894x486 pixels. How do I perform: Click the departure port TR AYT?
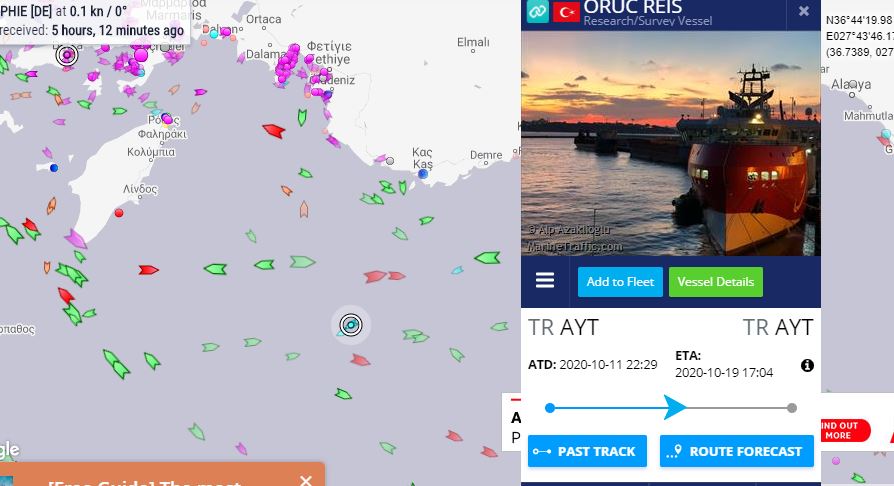[563, 327]
